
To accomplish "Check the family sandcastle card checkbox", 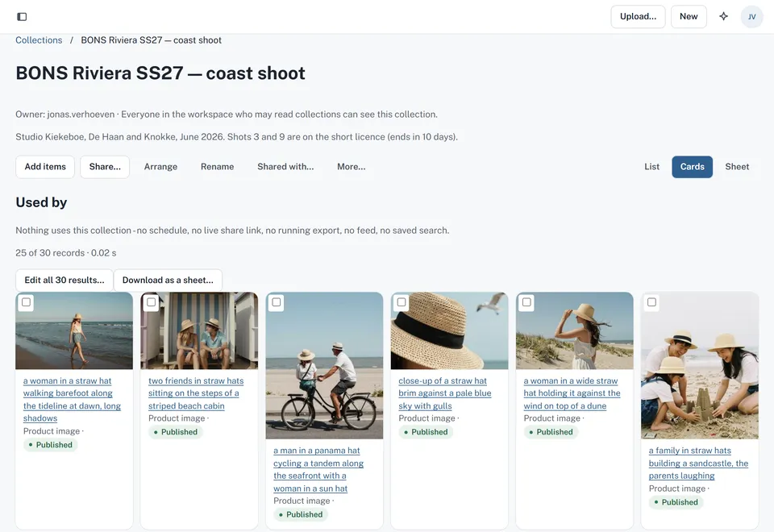I will pyautogui.click(x=652, y=302).
